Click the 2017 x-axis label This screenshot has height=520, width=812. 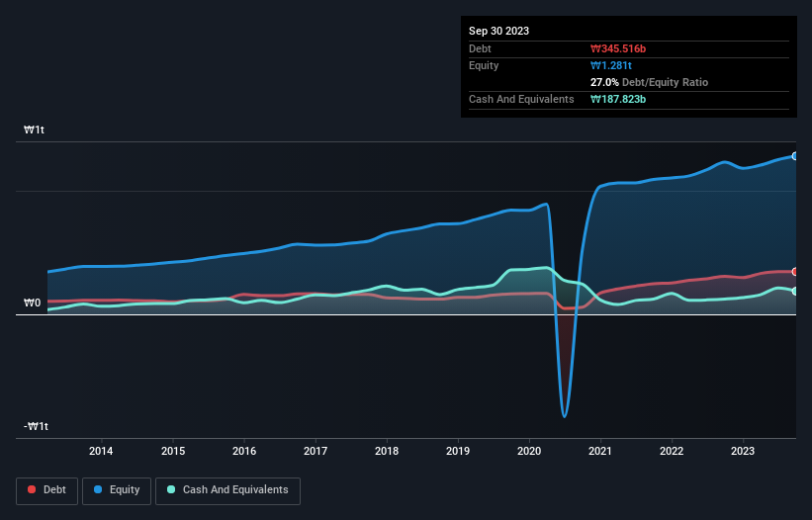point(316,451)
